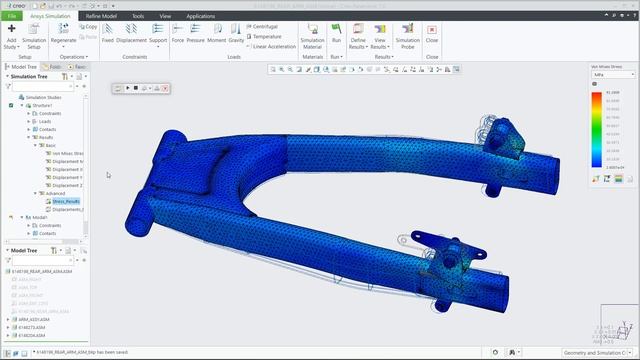Select the Simulation Studies node
This screenshot has width=640, height=360.
point(43,98)
